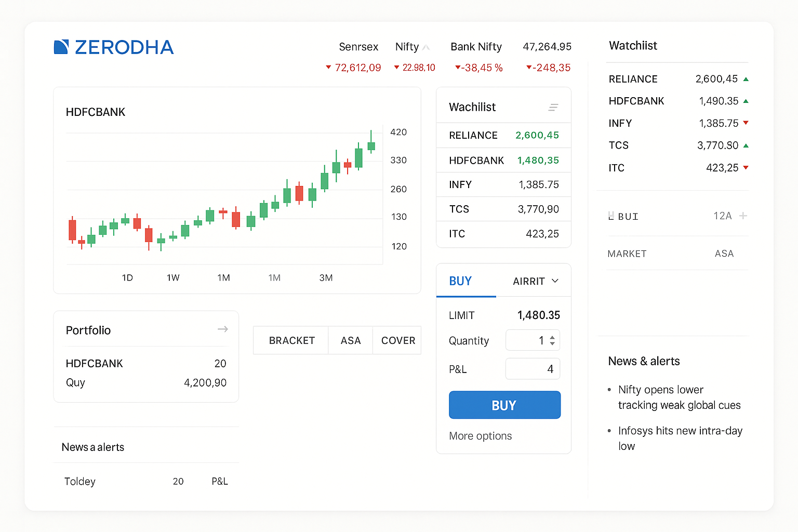Open the Wachilist panel menu icon
Image resolution: width=798 pixels, height=532 pixels.
click(x=553, y=108)
